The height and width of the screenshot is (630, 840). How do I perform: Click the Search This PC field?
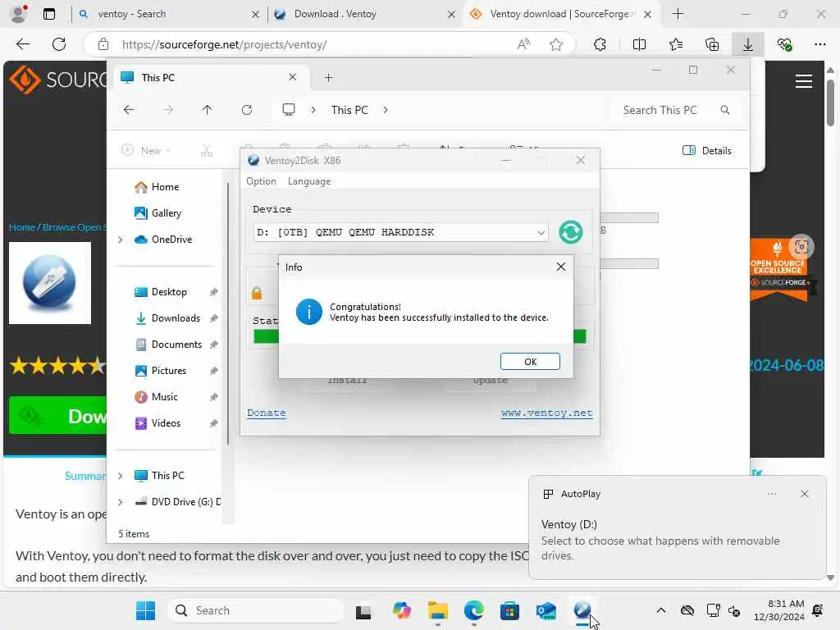(x=675, y=110)
